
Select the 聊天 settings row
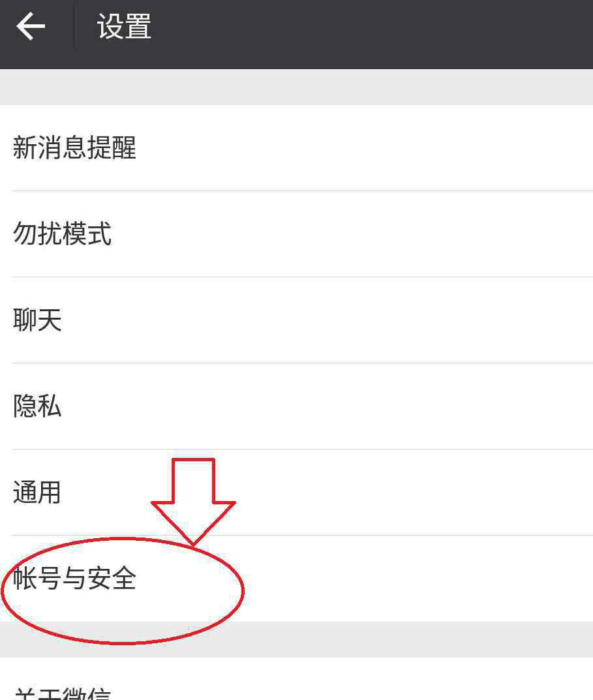pos(296,320)
